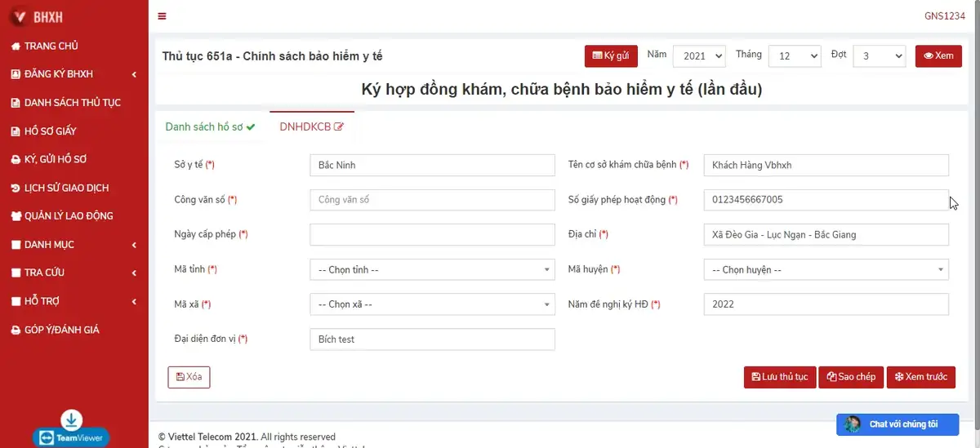Image resolution: width=980 pixels, height=448 pixels.
Task: Click the edit icon on DNHDKCB tab
Action: pyautogui.click(x=338, y=127)
